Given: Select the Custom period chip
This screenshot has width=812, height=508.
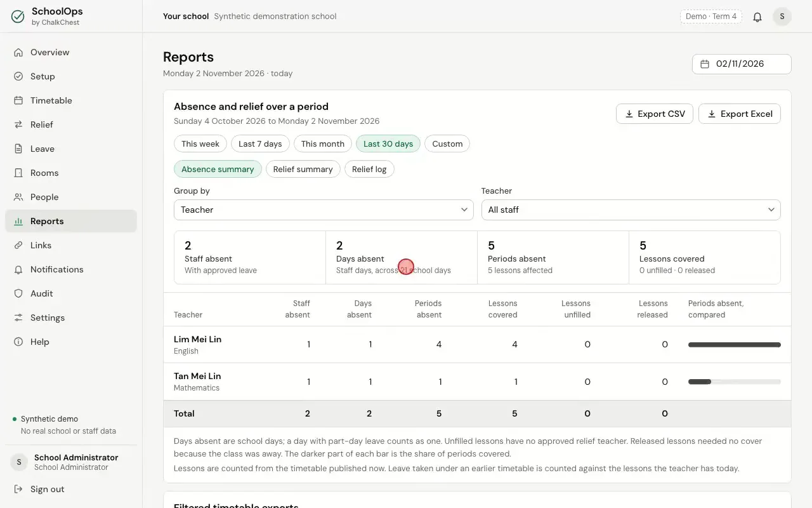Looking at the screenshot, I should click(x=447, y=144).
